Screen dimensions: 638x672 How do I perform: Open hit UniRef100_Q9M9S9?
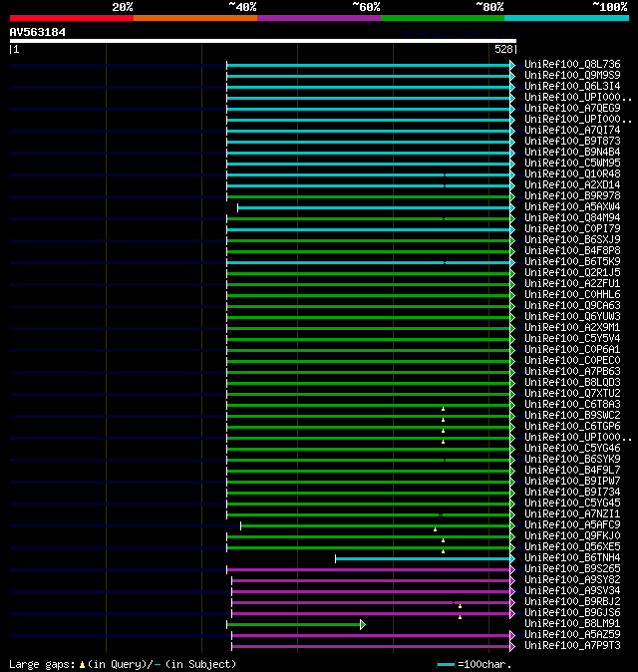[572, 76]
